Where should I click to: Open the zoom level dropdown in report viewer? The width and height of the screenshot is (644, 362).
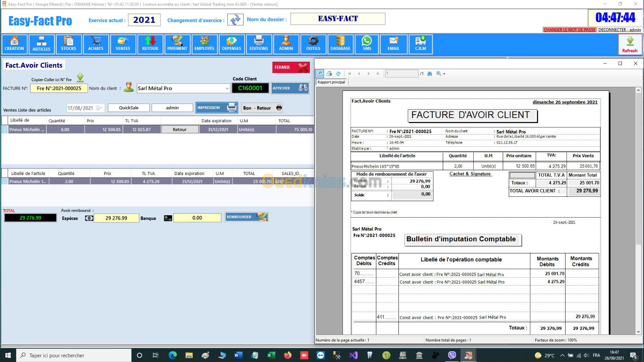(444, 74)
